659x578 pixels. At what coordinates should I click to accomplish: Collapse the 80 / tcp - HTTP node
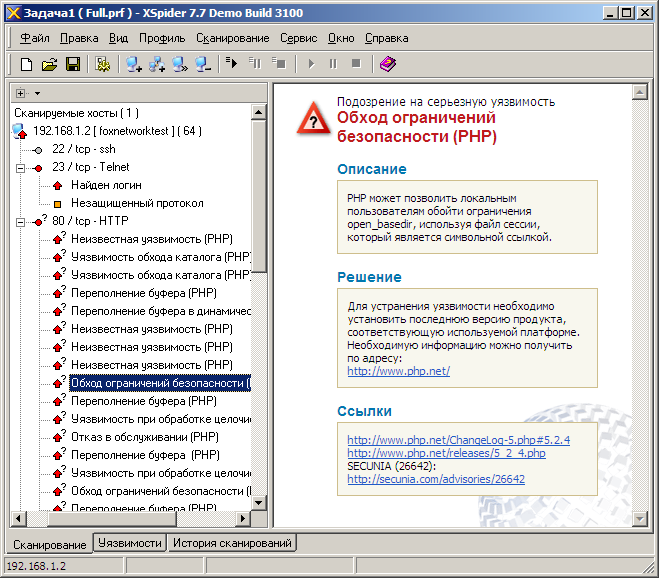(20, 222)
